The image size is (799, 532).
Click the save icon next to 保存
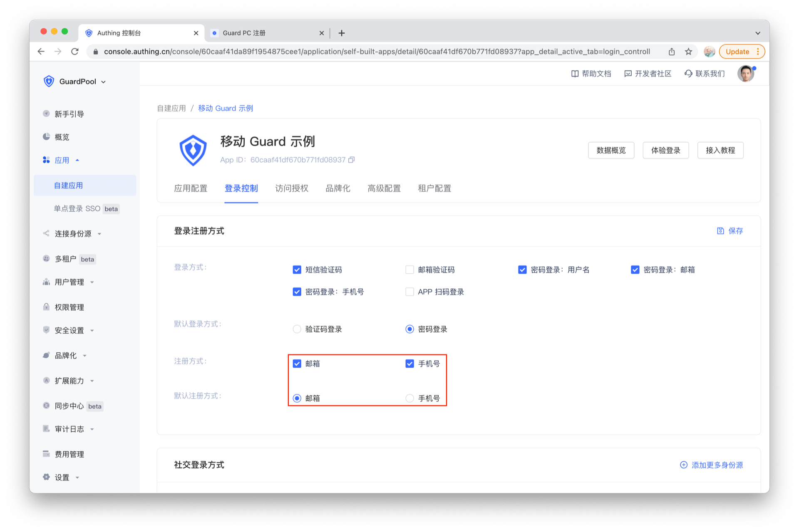point(720,231)
